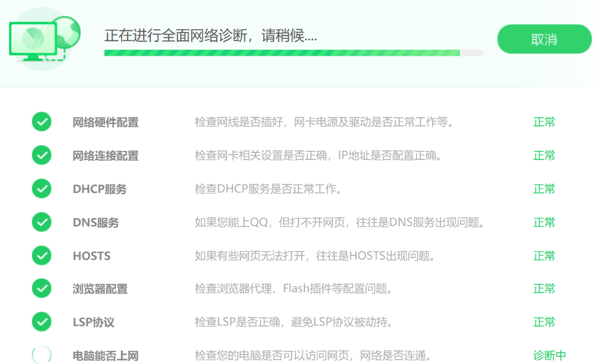Click the green checkmark beside 浏览器配置
The width and height of the screenshot is (596, 364).
click(x=42, y=288)
